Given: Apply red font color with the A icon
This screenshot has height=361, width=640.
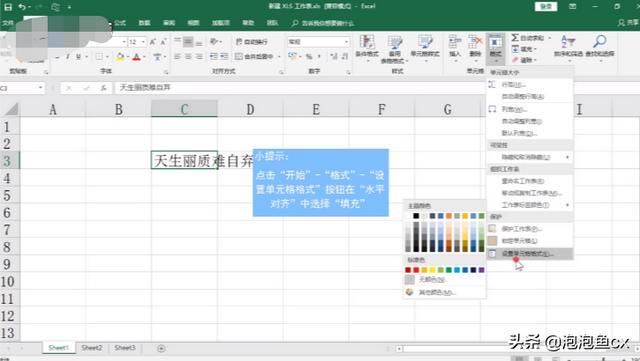Looking at the screenshot, I should click(x=136, y=57).
